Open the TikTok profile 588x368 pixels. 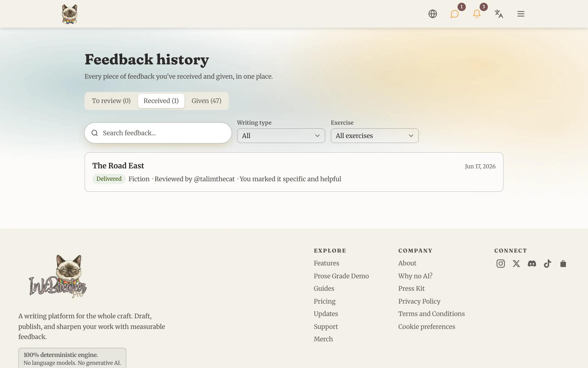[x=547, y=264]
